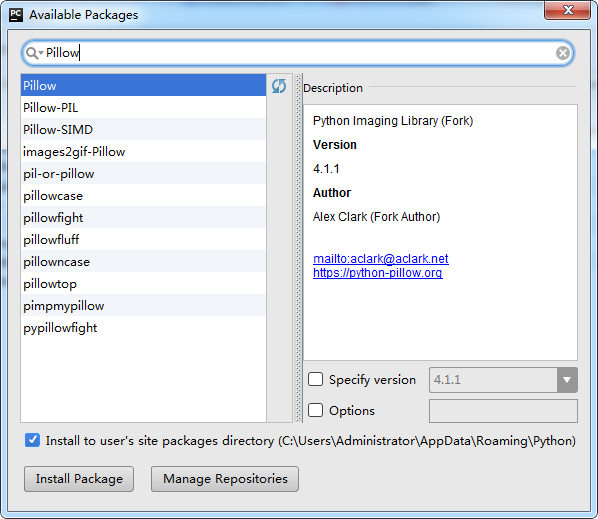Image resolution: width=598 pixels, height=519 pixels.
Task: Click inside the package search field
Action: click(298, 53)
